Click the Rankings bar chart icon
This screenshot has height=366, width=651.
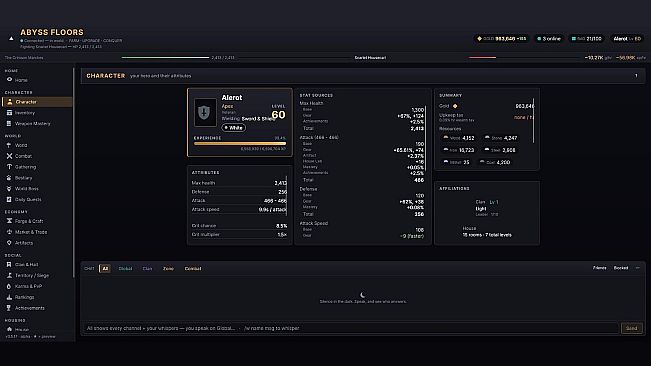9,297
